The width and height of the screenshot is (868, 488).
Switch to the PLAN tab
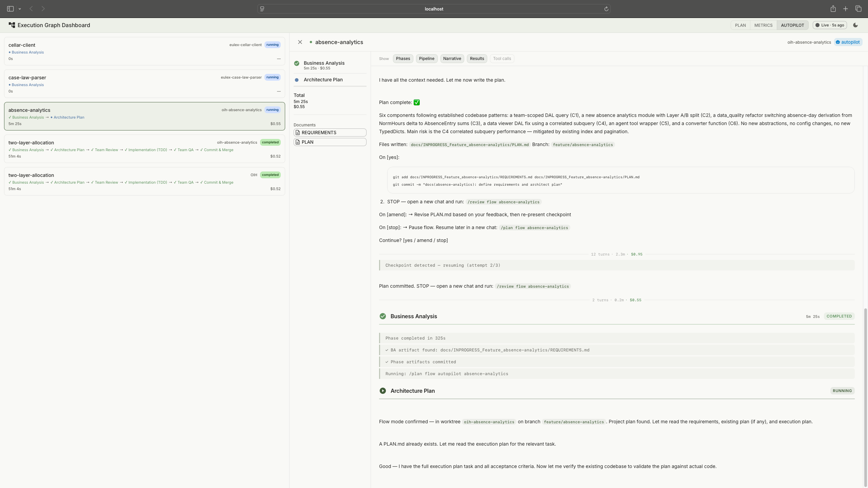(741, 25)
